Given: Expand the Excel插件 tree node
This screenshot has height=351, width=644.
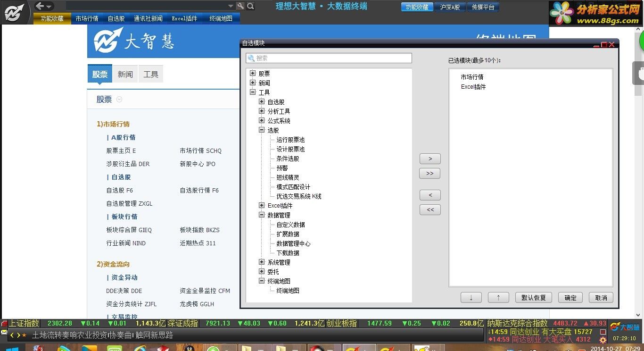Looking at the screenshot, I should pos(262,206).
